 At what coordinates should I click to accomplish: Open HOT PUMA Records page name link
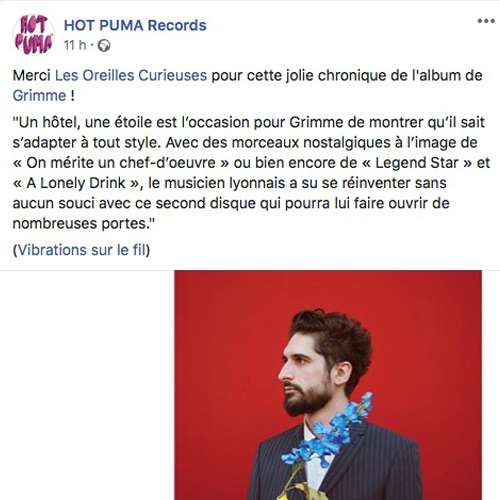point(135,25)
